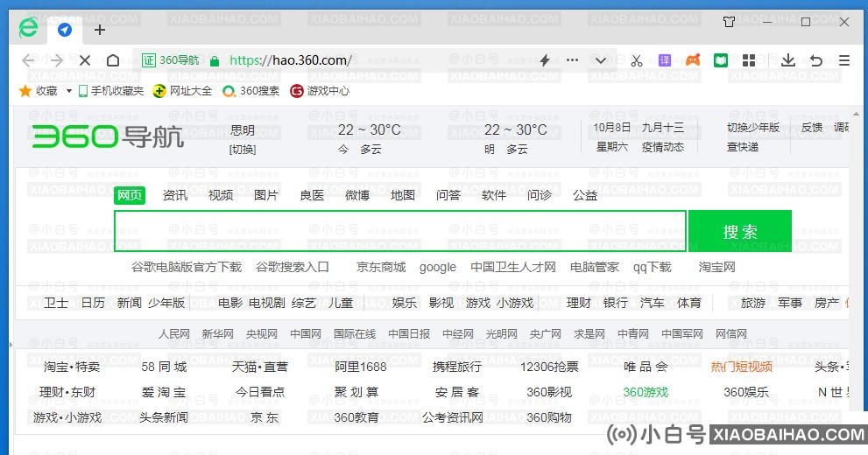Open 游戏中心 bookmark

pyautogui.click(x=320, y=91)
